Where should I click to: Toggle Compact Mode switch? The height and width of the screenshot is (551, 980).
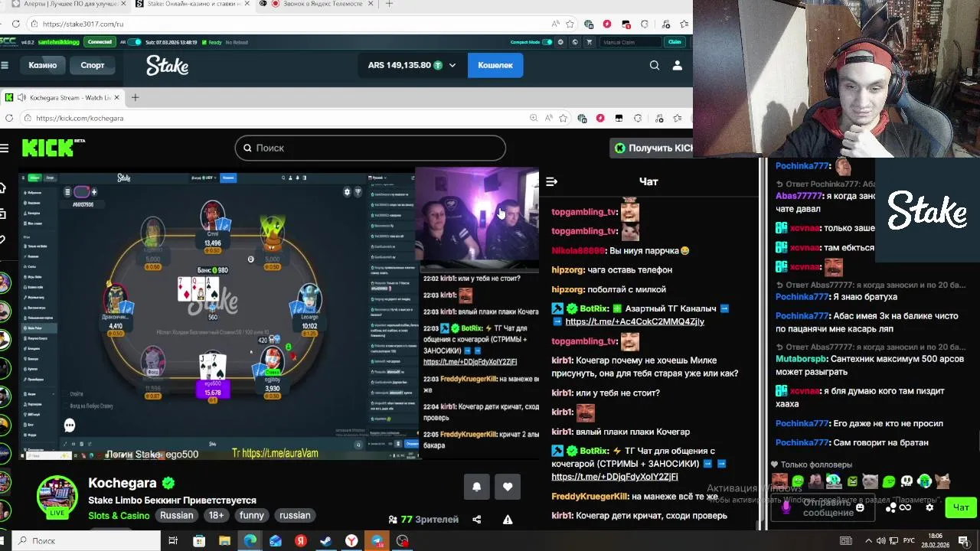pyautogui.click(x=547, y=42)
